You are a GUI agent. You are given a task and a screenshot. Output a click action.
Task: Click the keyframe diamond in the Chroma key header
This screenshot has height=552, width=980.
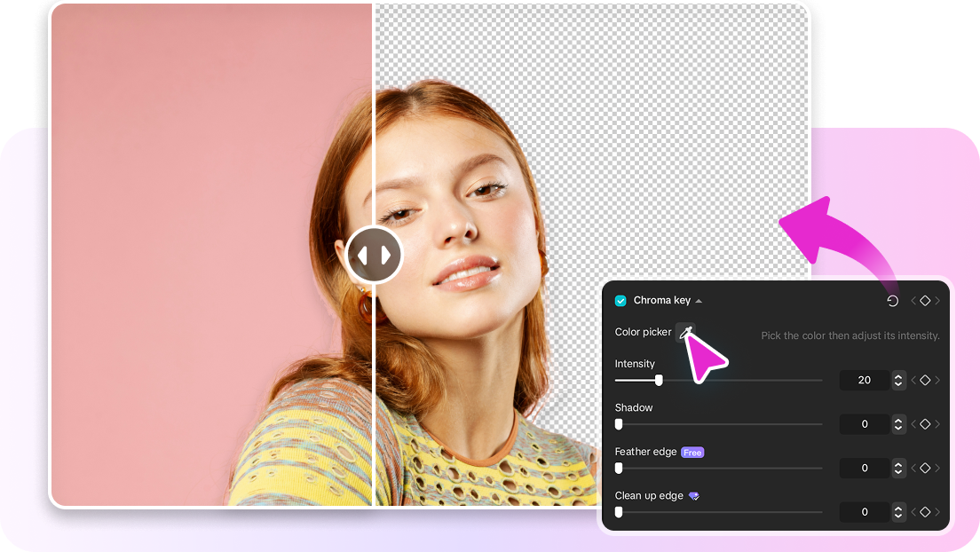click(x=925, y=301)
